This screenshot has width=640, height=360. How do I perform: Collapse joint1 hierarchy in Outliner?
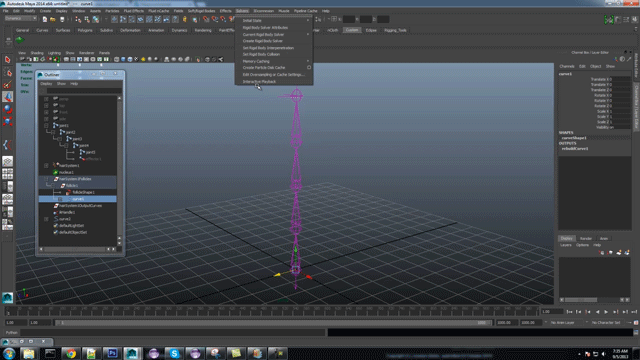[46, 125]
